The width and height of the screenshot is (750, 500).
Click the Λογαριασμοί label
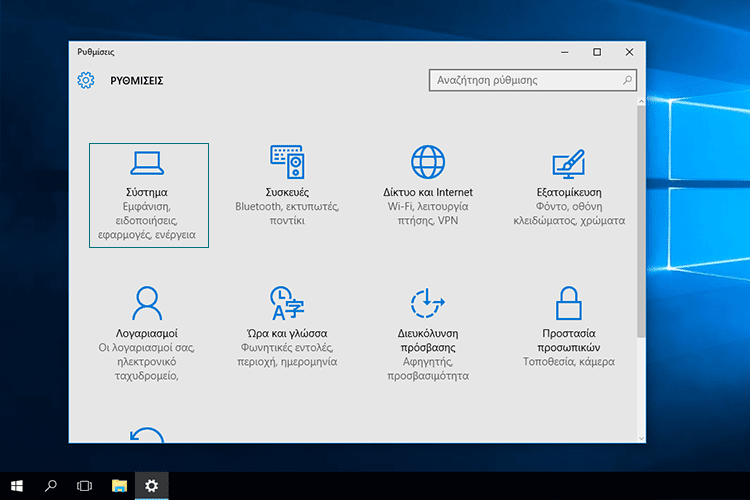coord(147,333)
